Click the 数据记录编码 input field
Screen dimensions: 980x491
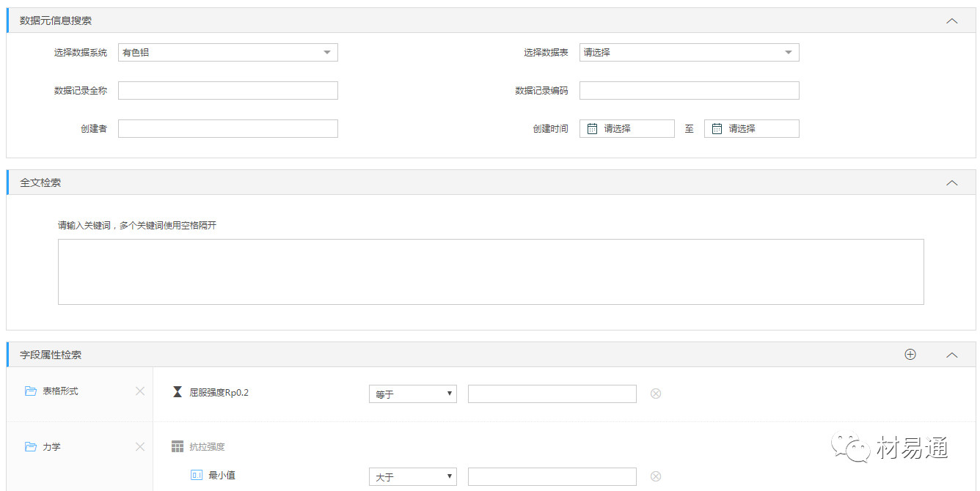coord(689,91)
